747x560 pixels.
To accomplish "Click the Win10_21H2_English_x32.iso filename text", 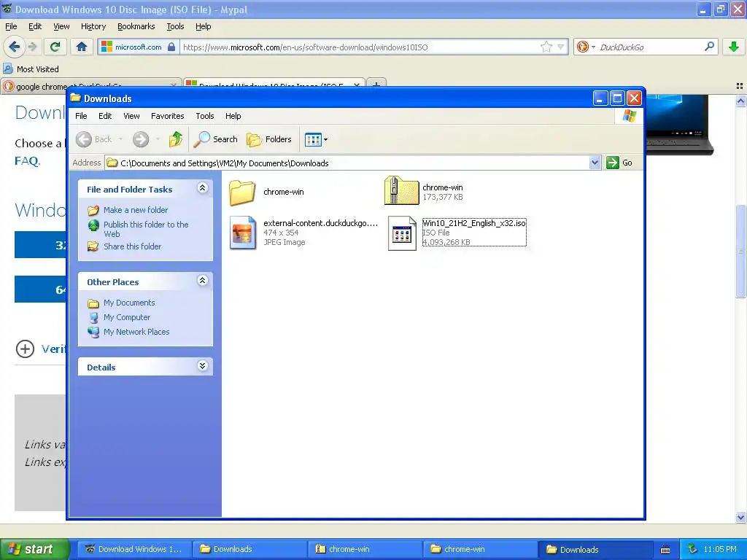I will pos(474,223).
